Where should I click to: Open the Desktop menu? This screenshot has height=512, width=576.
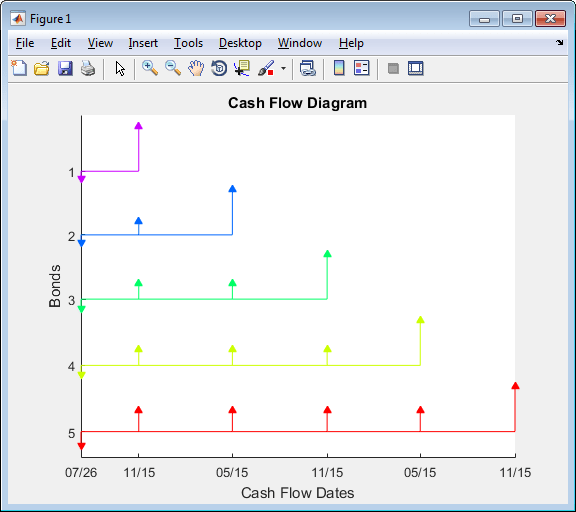pyautogui.click(x=240, y=43)
